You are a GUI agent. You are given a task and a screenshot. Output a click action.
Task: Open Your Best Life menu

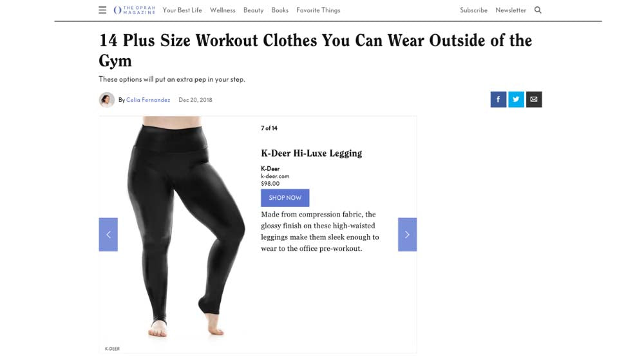pos(182,10)
